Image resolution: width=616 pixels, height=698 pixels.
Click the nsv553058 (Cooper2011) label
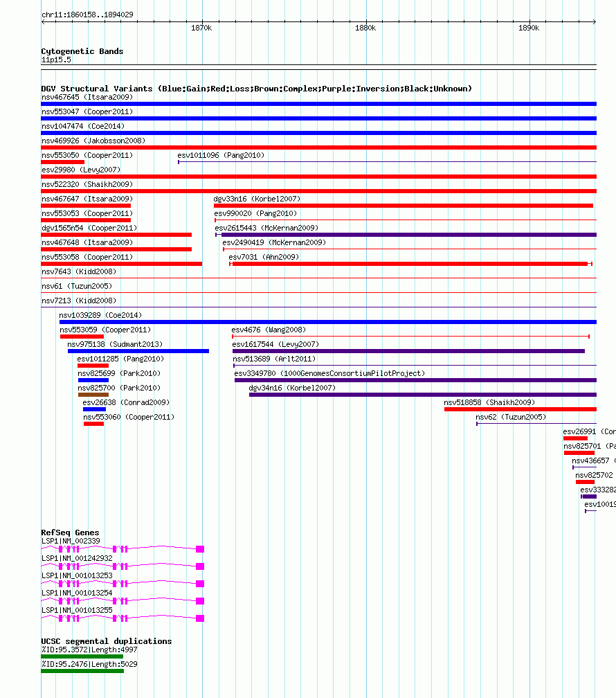(x=87, y=257)
